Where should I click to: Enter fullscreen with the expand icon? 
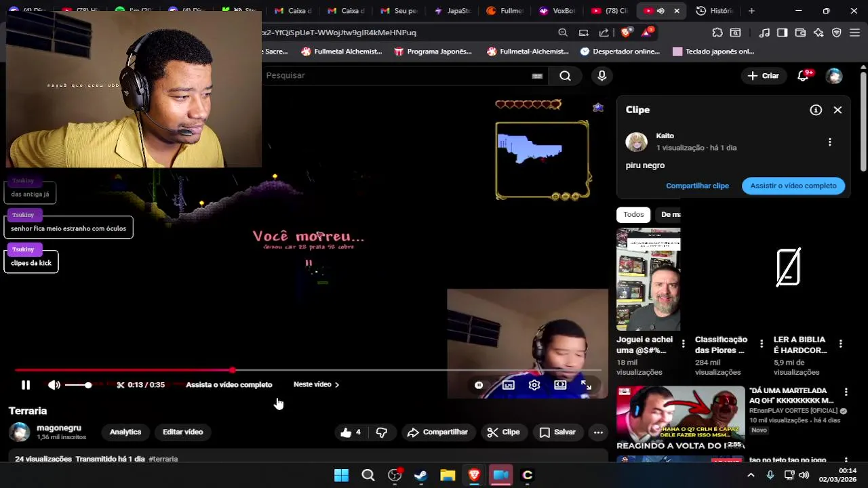tap(586, 385)
